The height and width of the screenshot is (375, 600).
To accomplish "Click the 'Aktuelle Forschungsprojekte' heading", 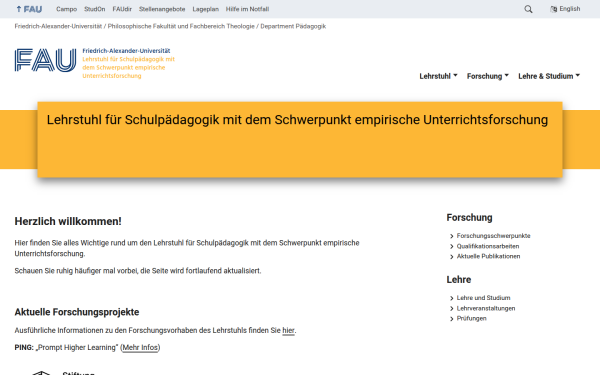I will pos(77,312).
